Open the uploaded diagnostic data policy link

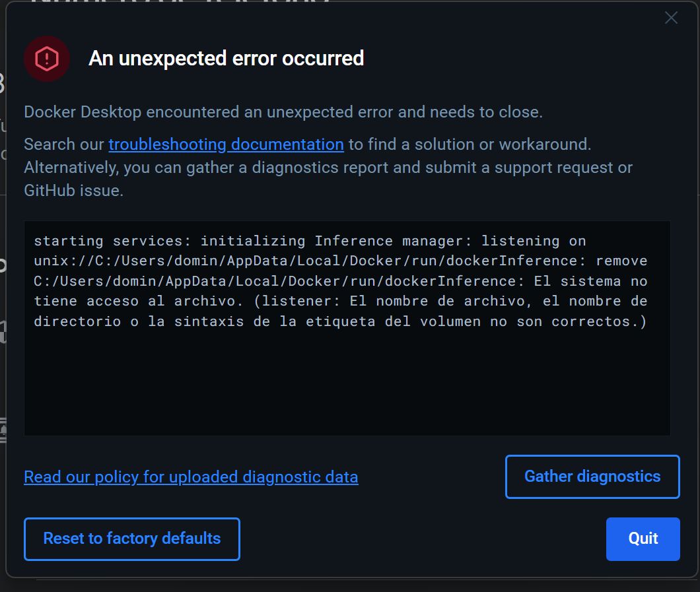[191, 477]
